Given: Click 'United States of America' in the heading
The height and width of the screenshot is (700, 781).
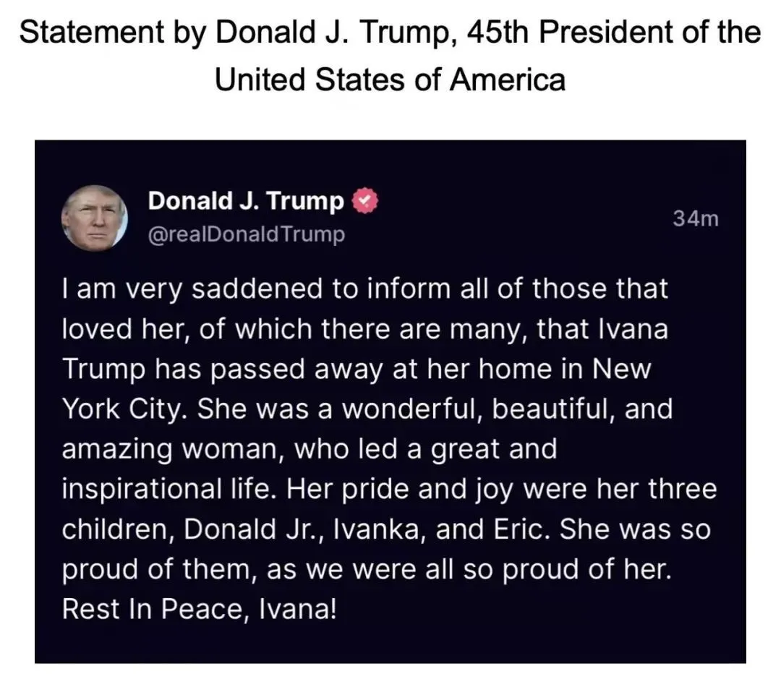Looking at the screenshot, I should tap(390, 80).
